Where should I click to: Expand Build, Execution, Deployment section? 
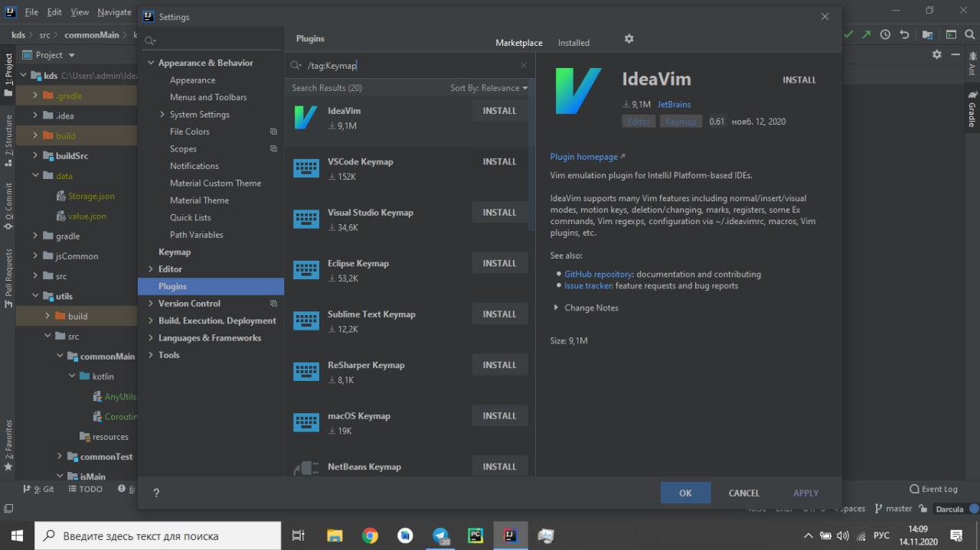[x=150, y=321]
